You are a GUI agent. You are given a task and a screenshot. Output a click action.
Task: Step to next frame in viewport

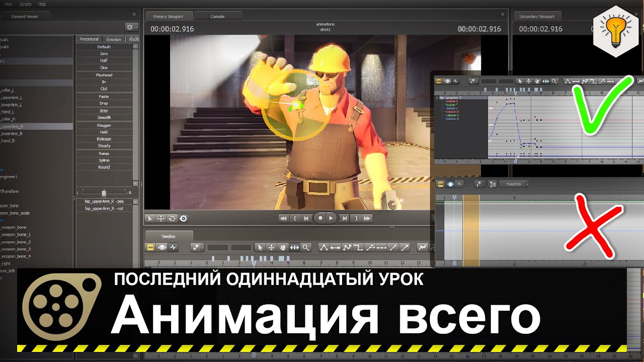pos(344,218)
